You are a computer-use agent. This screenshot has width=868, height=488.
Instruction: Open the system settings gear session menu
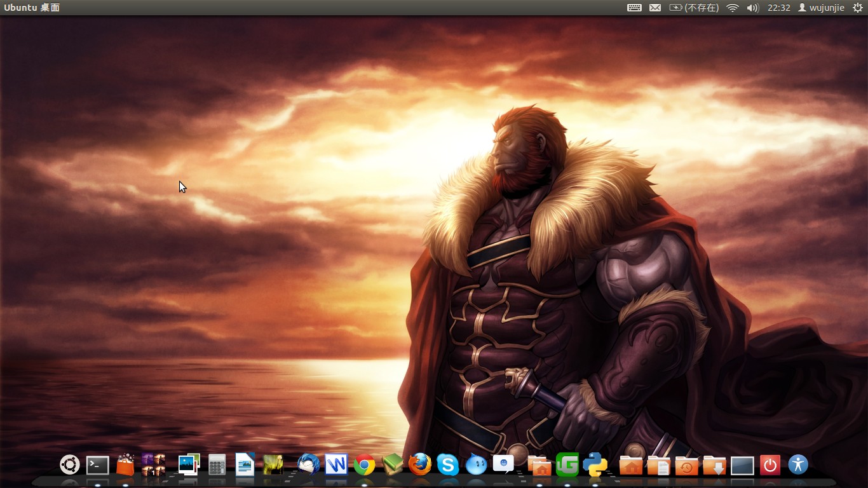858,8
